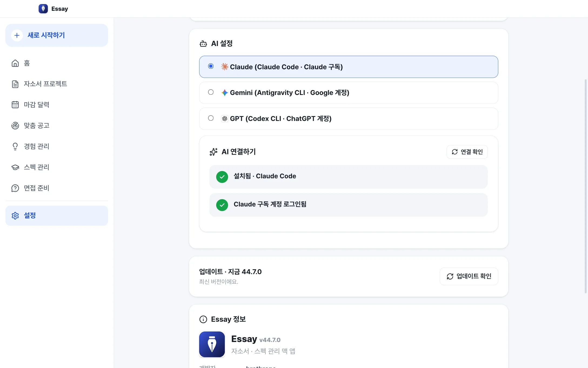Click the sparkles icon beside AI 연결하기

pos(213,152)
